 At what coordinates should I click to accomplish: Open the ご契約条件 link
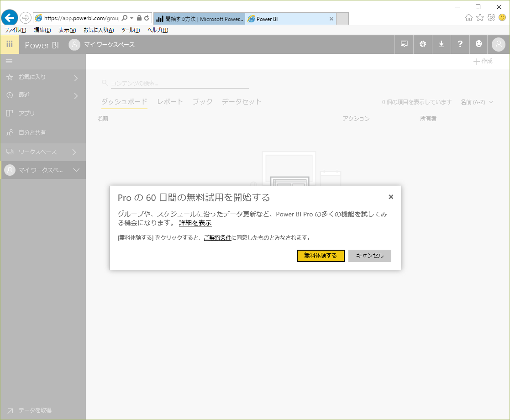218,237
